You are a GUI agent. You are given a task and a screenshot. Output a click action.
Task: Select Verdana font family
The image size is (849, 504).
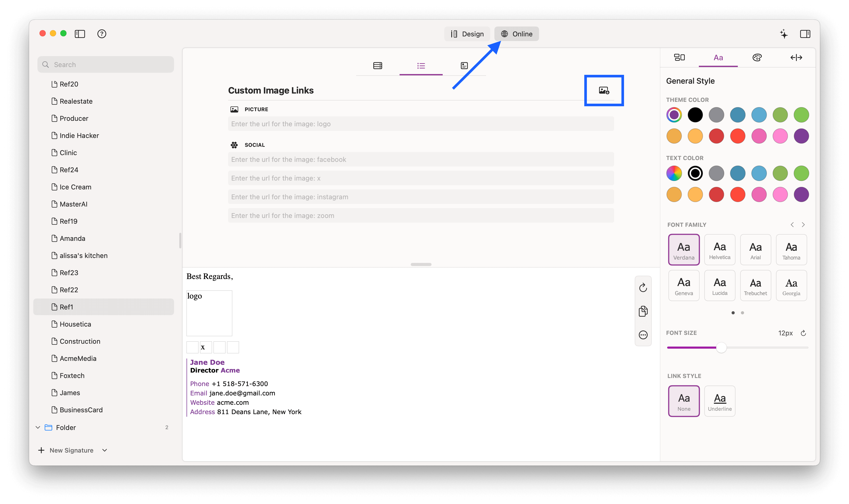pos(684,250)
